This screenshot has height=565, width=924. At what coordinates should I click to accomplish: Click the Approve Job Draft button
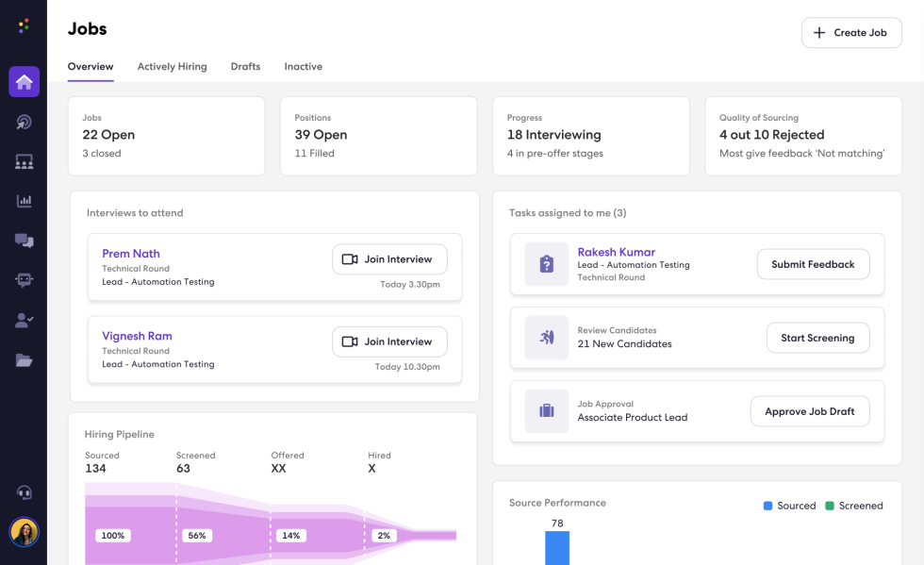point(809,411)
